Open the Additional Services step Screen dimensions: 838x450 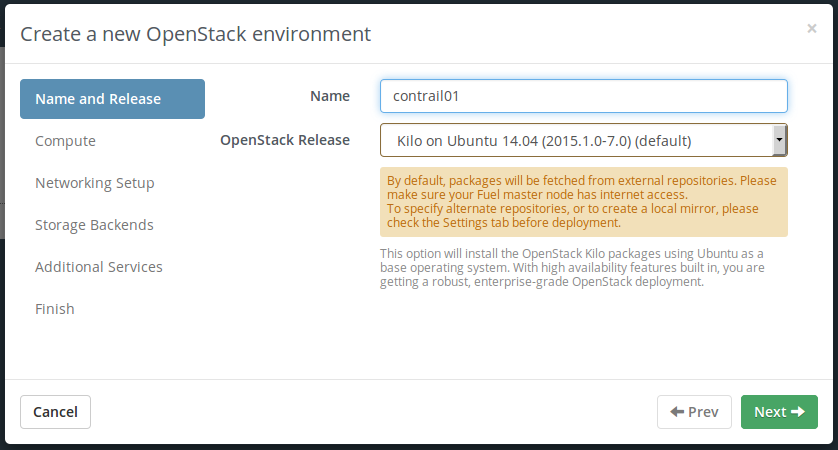point(99,267)
